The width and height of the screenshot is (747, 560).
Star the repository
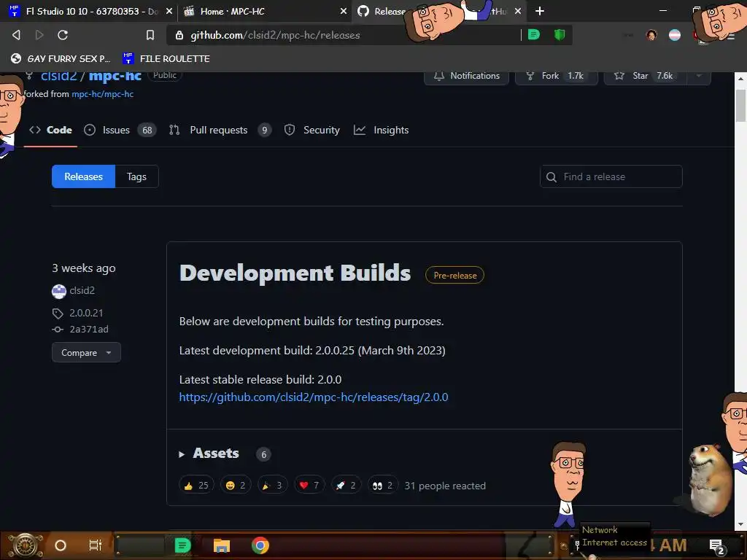click(645, 76)
